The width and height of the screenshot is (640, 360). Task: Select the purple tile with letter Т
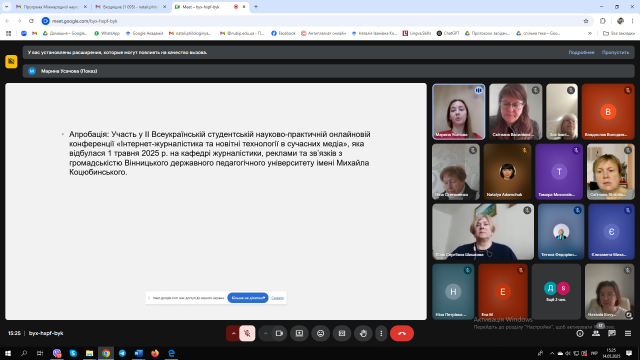(559, 171)
